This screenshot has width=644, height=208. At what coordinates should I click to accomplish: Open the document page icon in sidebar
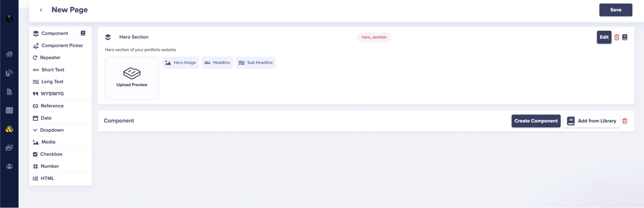coord(9,92)
